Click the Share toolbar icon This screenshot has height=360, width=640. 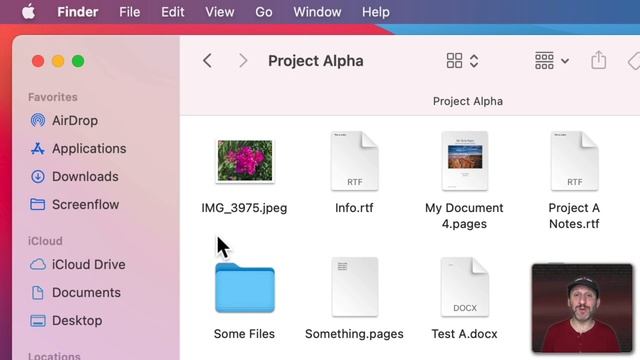coord(598,60)
